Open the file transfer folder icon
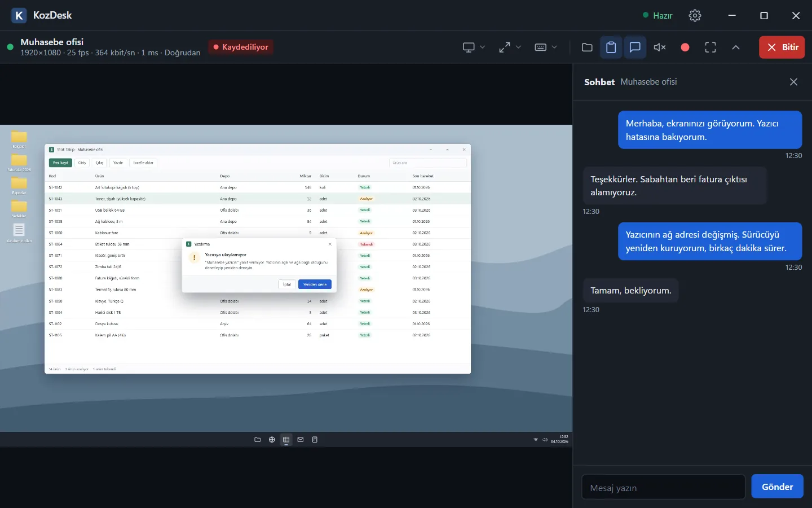This screenshot has height=508, width=812. coord(587,47)
